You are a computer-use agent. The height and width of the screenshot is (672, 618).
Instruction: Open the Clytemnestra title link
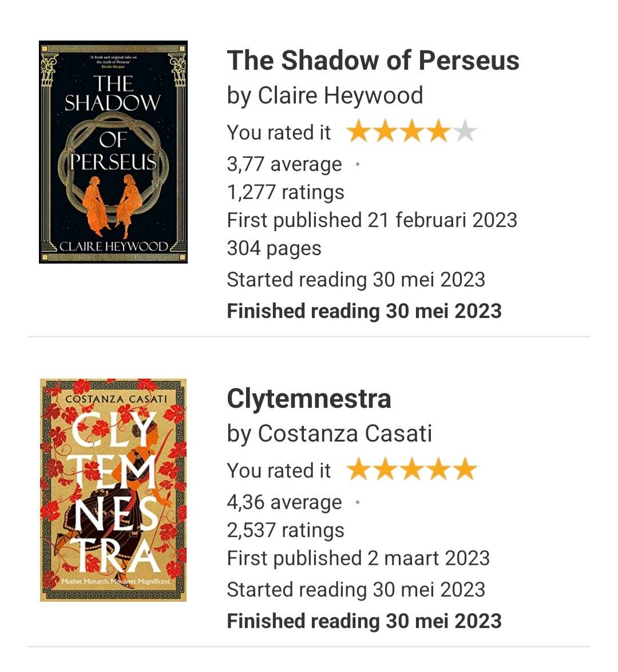point(309,399)
